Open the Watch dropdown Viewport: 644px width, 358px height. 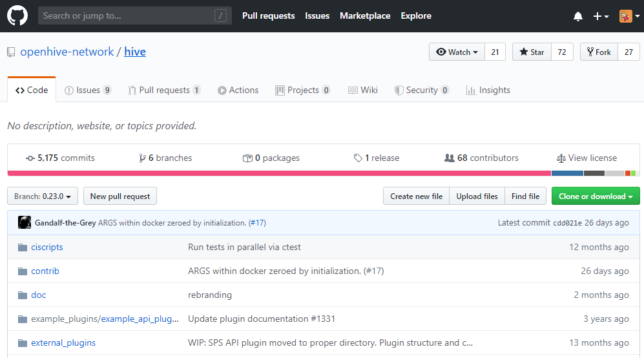point(457,52)
